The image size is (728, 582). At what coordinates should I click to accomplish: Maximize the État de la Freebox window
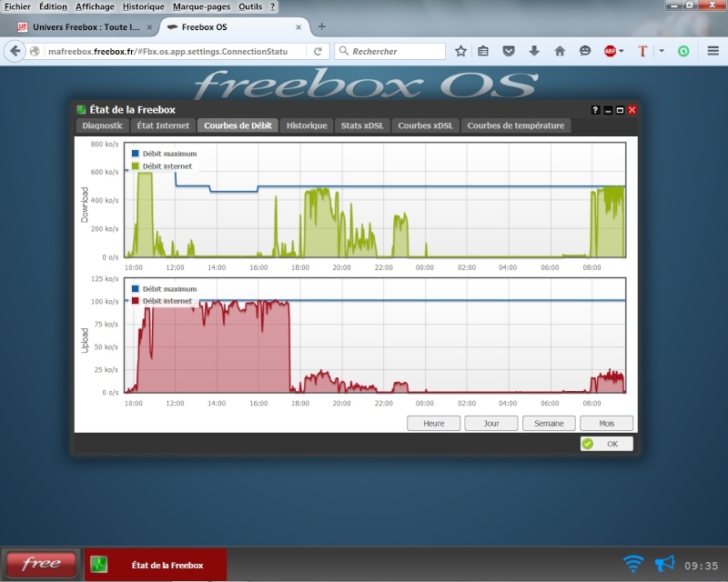coord(620,110)
